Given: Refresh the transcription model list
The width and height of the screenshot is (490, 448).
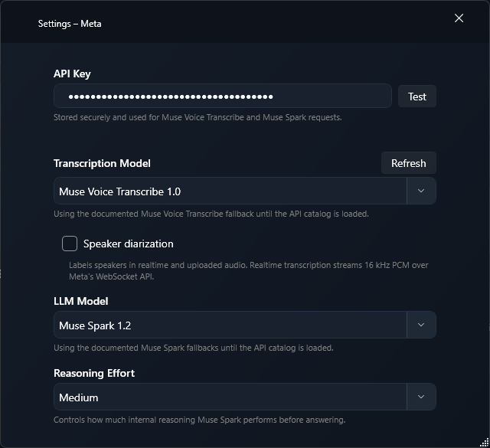Looking at the screenshot, I should 408,163.
